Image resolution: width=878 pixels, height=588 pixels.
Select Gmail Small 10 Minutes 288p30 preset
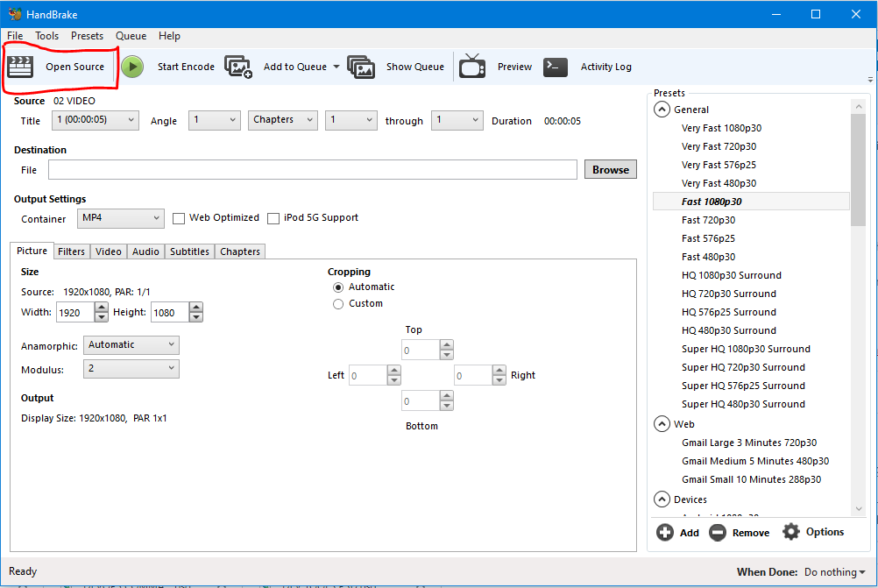click(x=751, y=479)
